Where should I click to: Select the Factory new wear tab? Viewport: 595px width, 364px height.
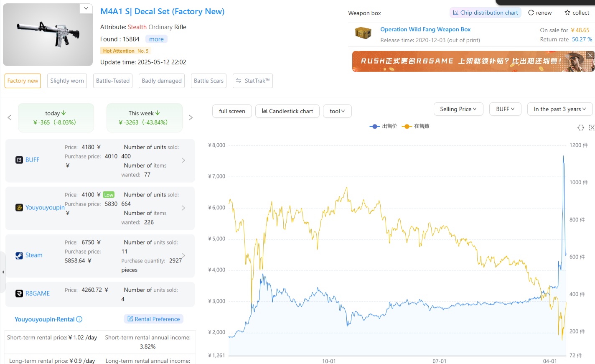(x=23, y=81)
